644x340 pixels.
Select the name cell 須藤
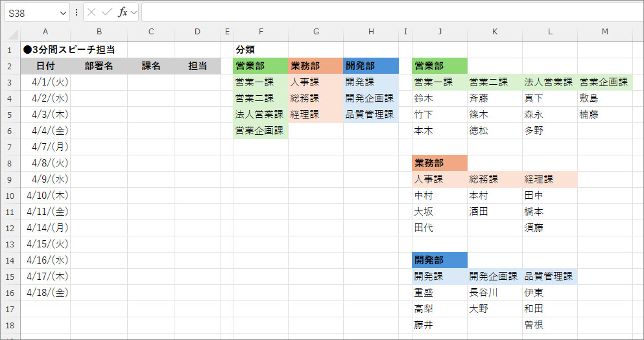549,227
